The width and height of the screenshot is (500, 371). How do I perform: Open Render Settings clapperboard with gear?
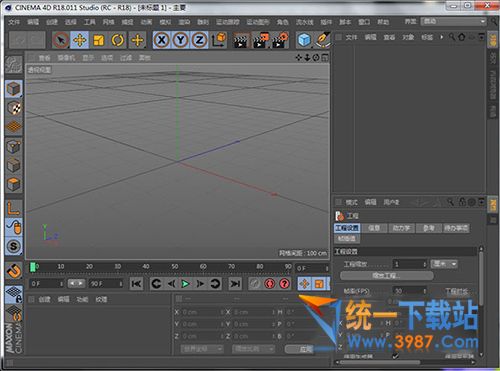pyautogui.click(x=280, y=40)
